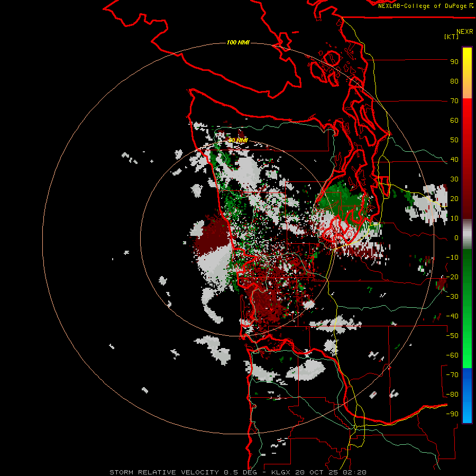Click the -80 knot scale label
The height and width of the screenshot is (476, 476).
[x=452, y=395]
